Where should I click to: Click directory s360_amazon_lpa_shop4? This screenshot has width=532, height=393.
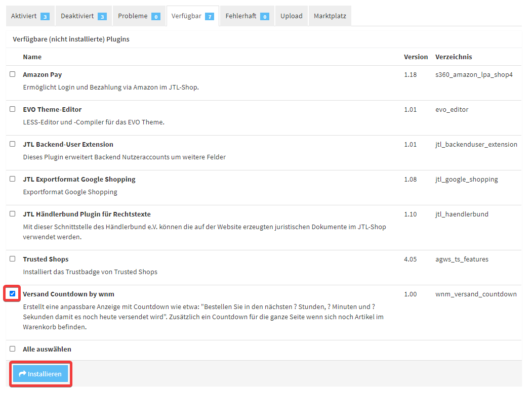tap(474, 75)
